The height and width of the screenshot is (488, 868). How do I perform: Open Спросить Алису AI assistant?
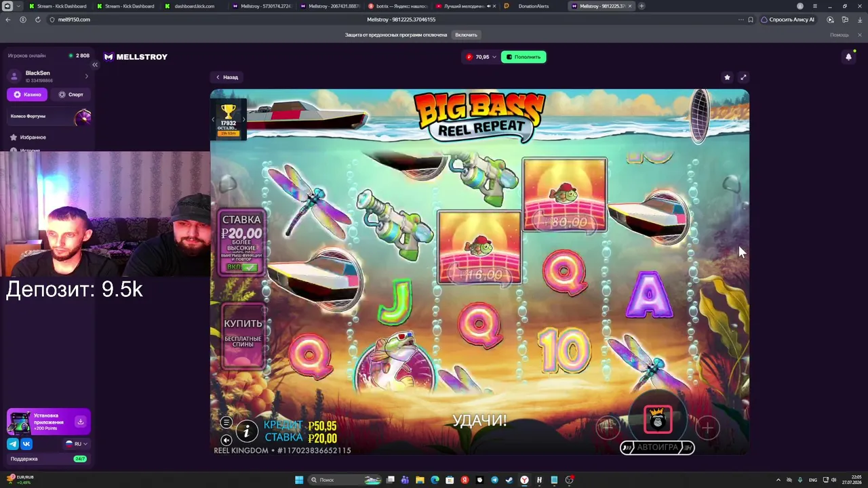coord(787,20)
